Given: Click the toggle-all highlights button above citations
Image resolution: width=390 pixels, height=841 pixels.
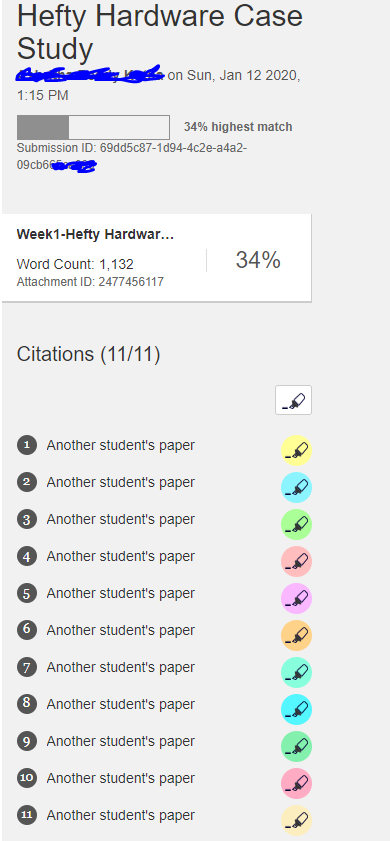Looking at the screenshot, I should (293, 400).
